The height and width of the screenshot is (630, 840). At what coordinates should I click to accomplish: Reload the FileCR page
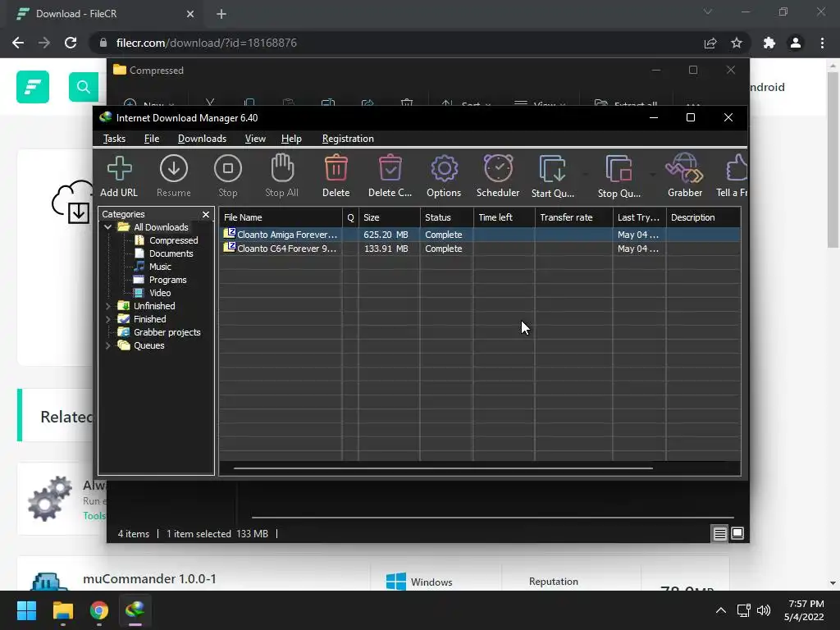[71, 43]
